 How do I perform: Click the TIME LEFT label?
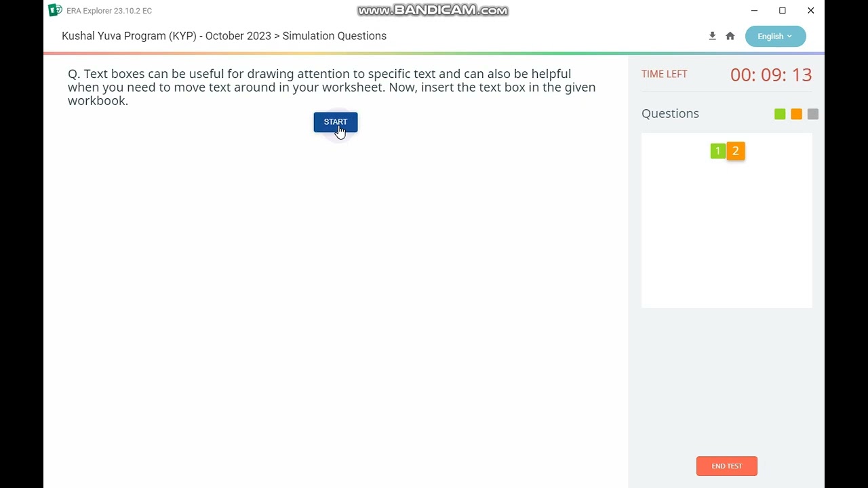[x=665, y=74]
